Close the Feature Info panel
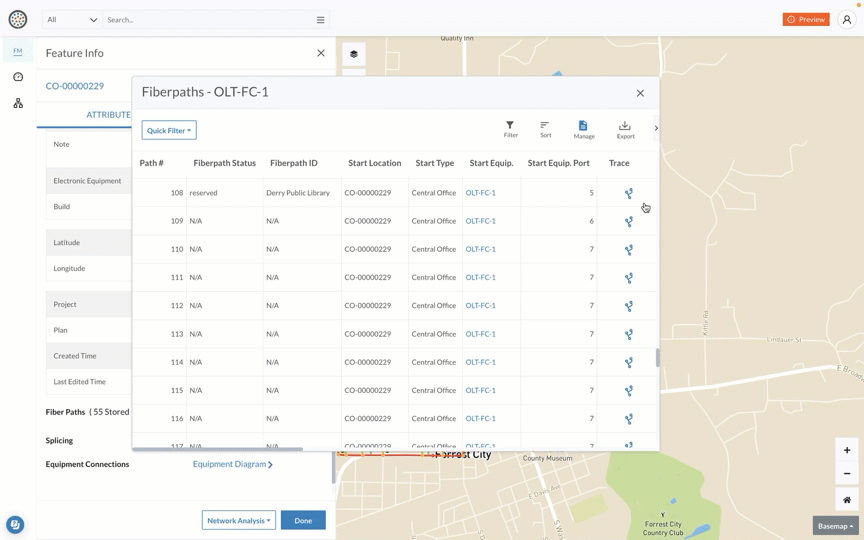 click(321, 53)
